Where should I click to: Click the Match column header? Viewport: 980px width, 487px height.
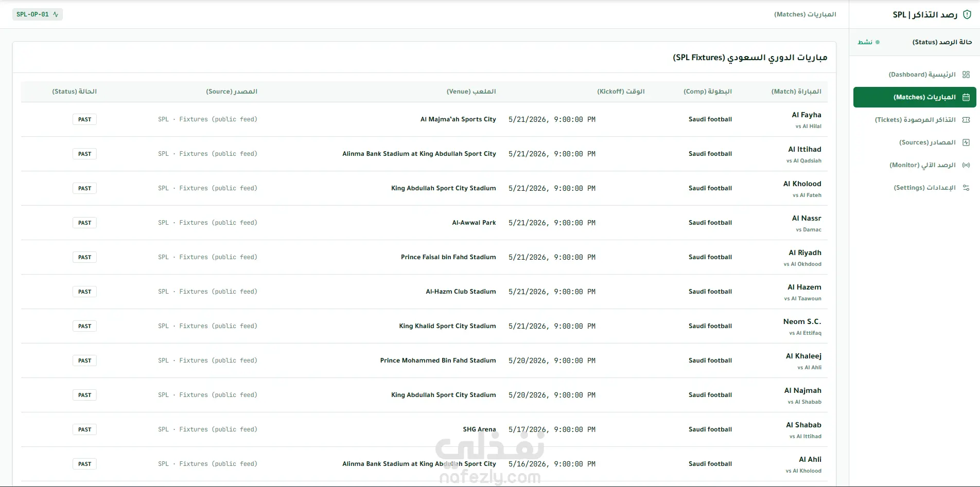(x=796, y=92)
